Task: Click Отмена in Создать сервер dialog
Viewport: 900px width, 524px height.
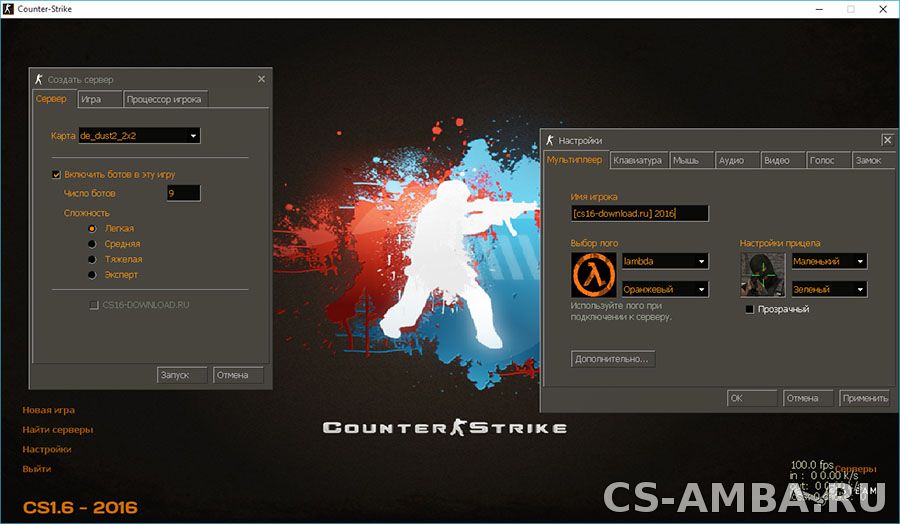Action: point(238,375)
